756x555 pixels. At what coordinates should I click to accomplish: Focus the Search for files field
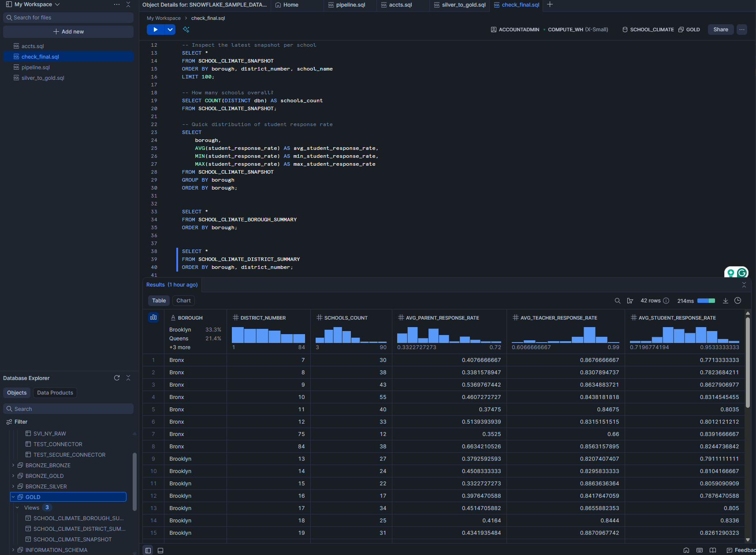(68, 18)
